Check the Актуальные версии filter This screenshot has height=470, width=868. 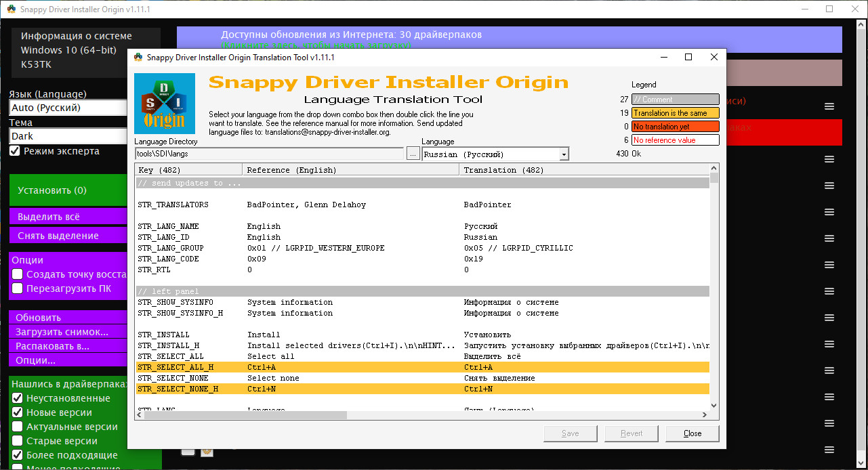click(18, 427)
